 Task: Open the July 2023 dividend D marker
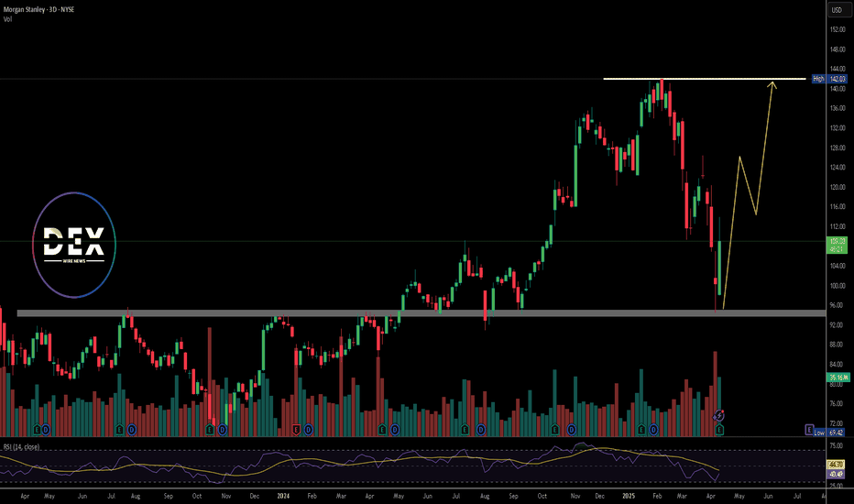(131, 430)
